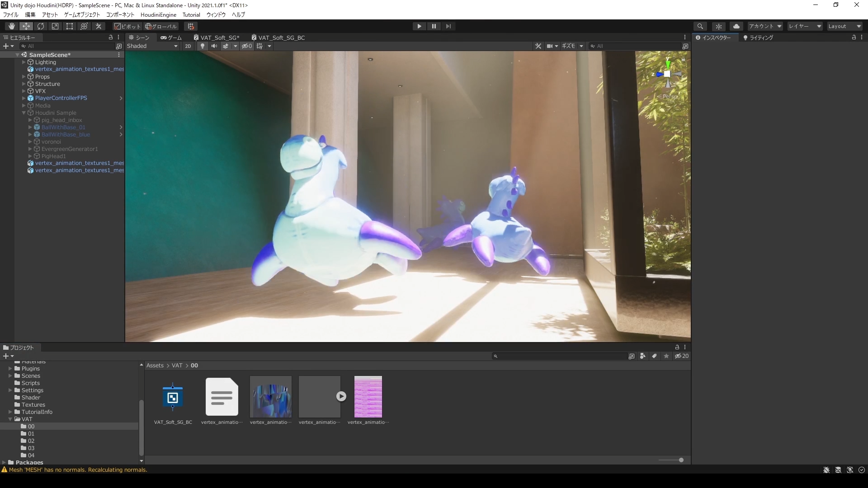Select the Rotate tool

41,26
